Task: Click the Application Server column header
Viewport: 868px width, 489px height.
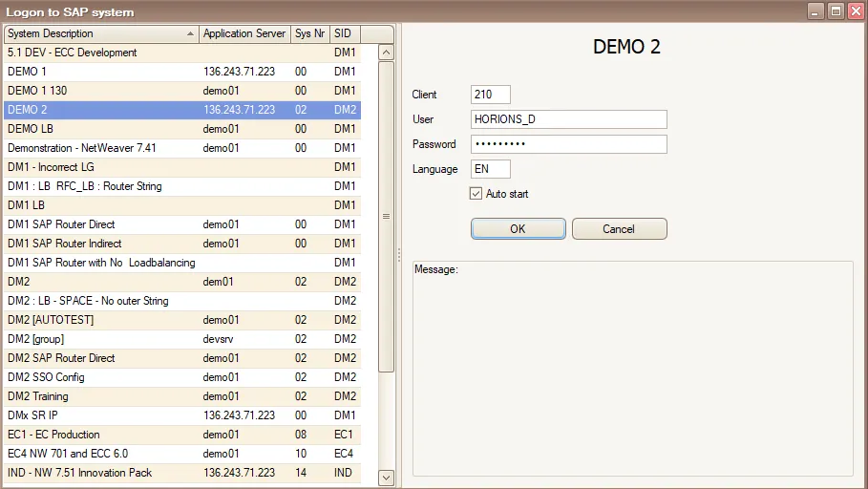Action: (x=244, y=33)
